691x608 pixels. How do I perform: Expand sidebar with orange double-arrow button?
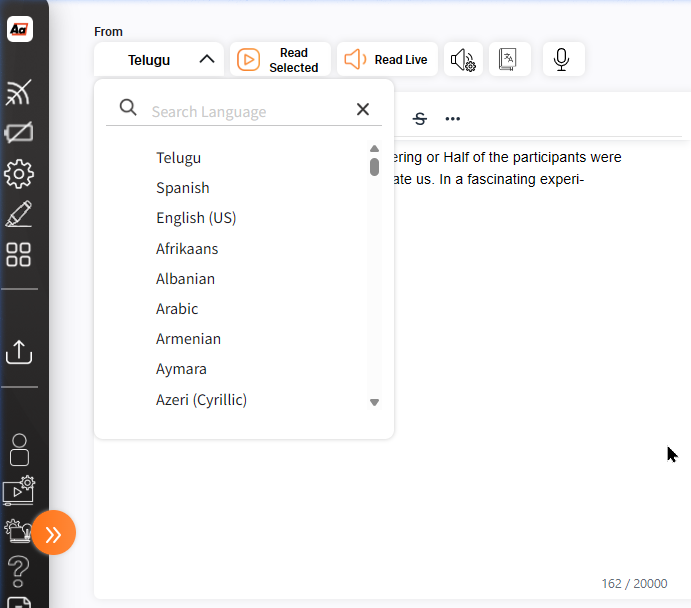click(x=53, y=534)
